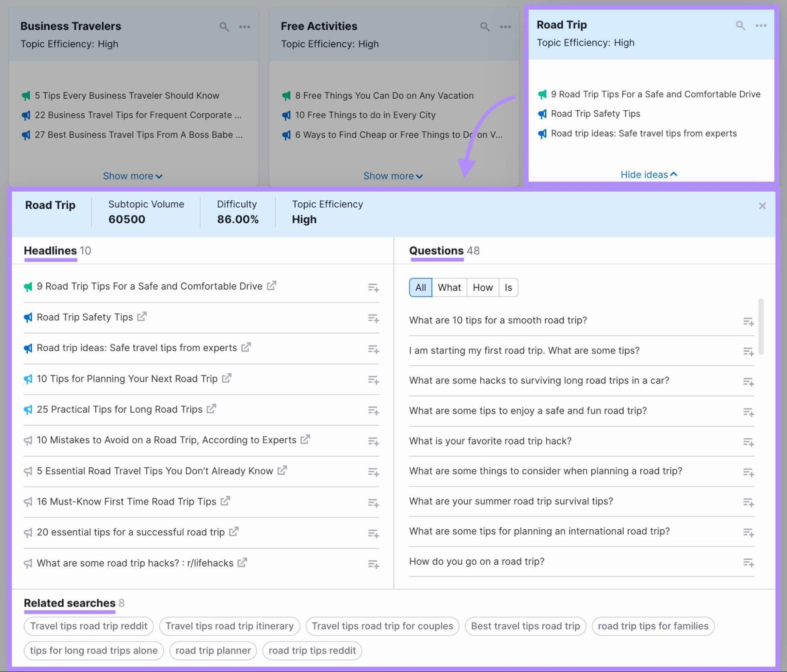This screenshot has height=672, width=787.
Task: Expand 'Show more' on Business Travelers card
Action: (x=132, y=176)
